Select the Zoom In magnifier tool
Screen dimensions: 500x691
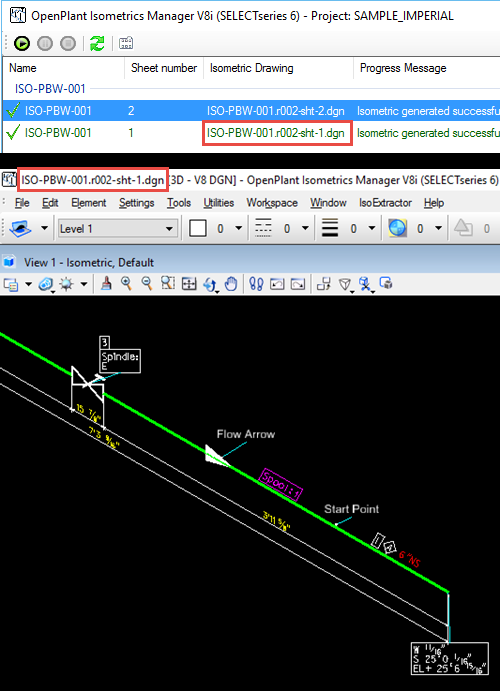tap(126, 284)
